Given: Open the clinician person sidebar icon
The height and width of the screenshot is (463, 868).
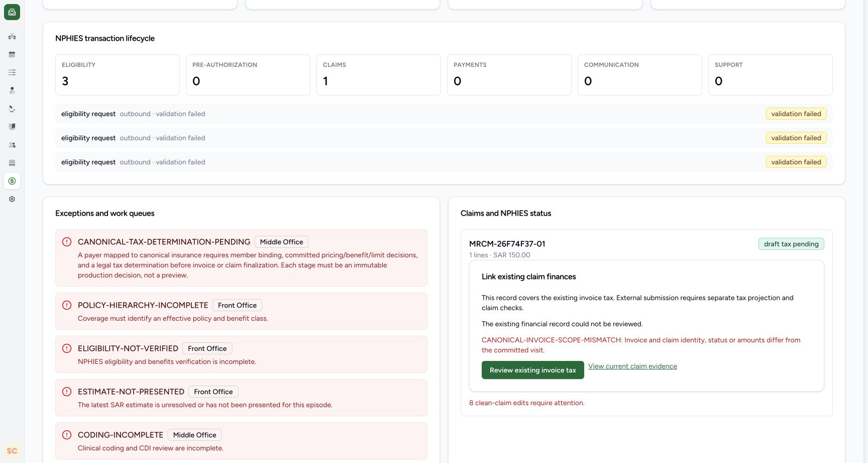Looking at the screenshot, I should tap(12, 90).
